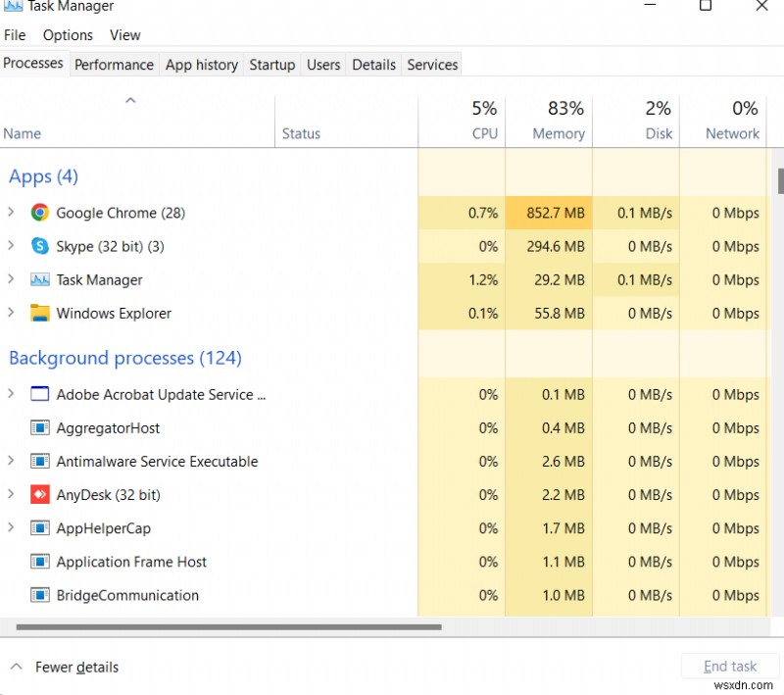
Task: Click the Windows Explorer folder icon
Action: click(39, 313)
